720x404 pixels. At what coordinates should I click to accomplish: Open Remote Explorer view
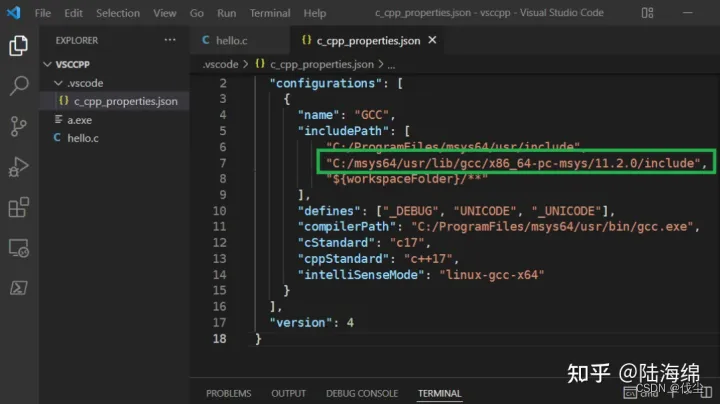click(x=18, y=248)
